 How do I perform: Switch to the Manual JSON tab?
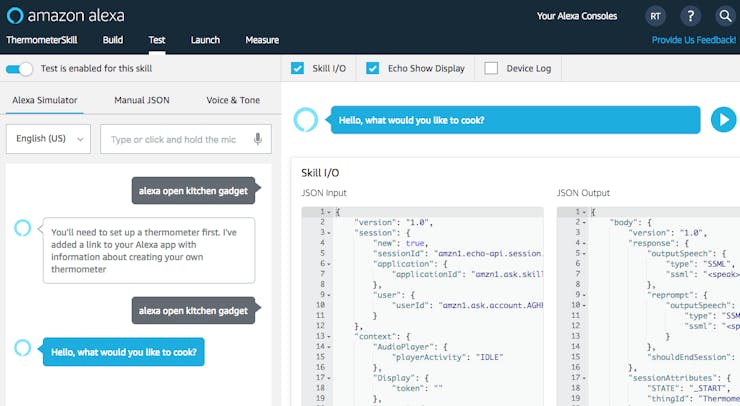point(142,100)
